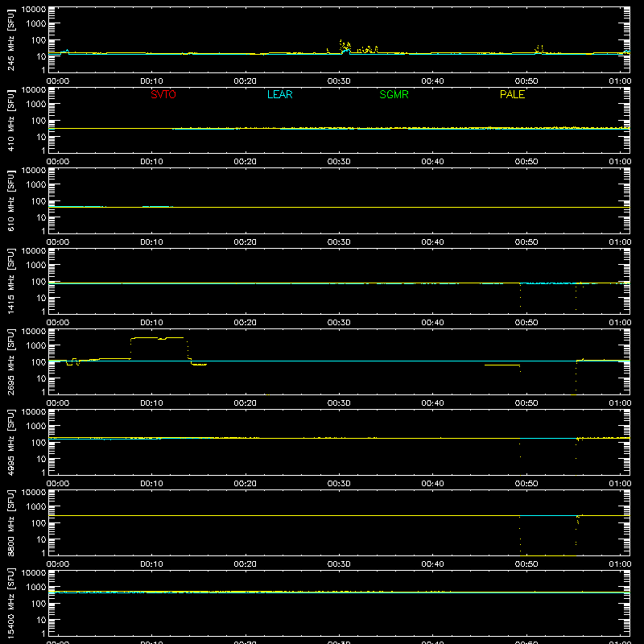Click the cyan bump near 00:01 at 245 MHz
This screenshot has width=644, height=644.
point(66,52)
